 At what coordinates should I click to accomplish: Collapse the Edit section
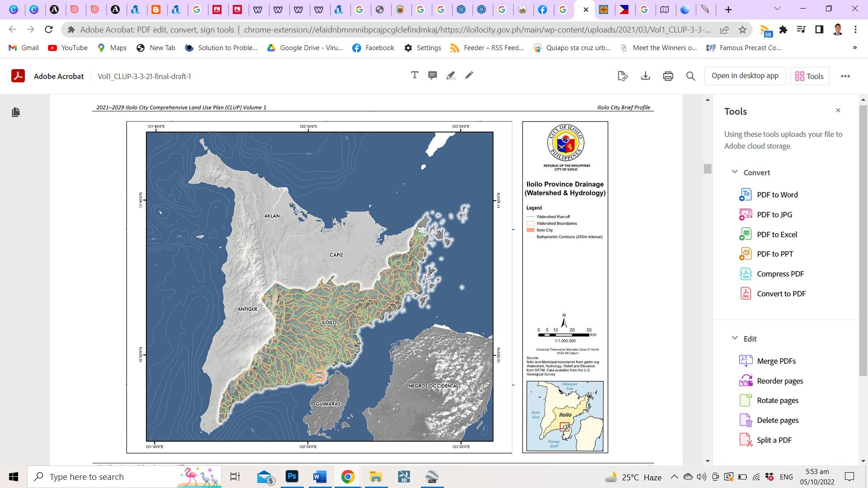[735, 338]
